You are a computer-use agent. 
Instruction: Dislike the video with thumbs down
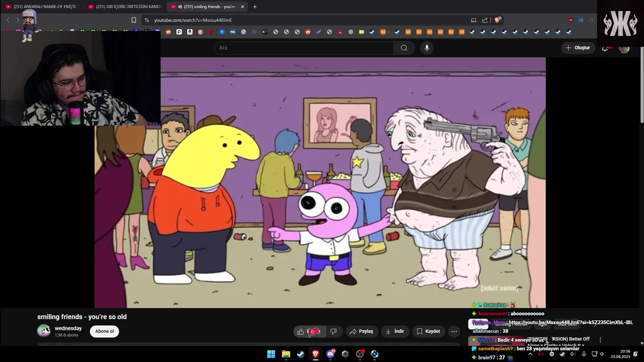point(334,331)
